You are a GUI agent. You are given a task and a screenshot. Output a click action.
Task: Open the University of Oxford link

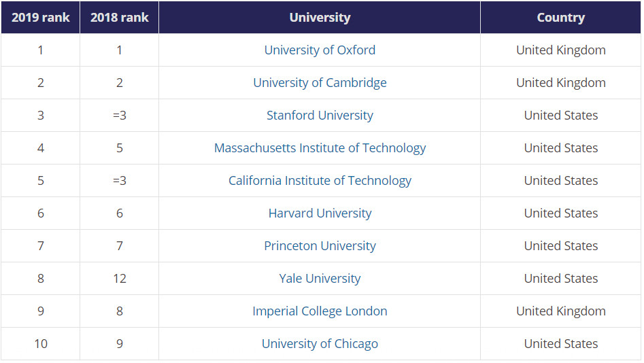point(320,50)
